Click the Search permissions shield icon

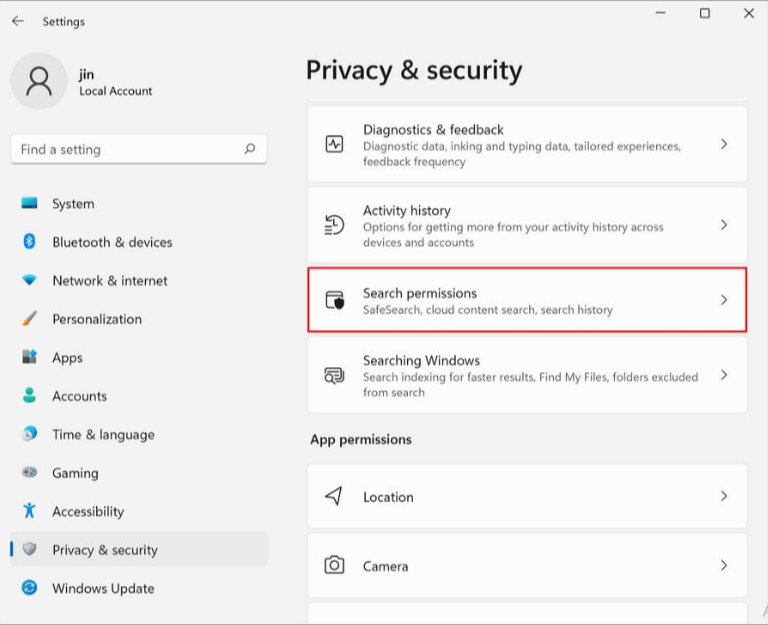click(335, 300)
